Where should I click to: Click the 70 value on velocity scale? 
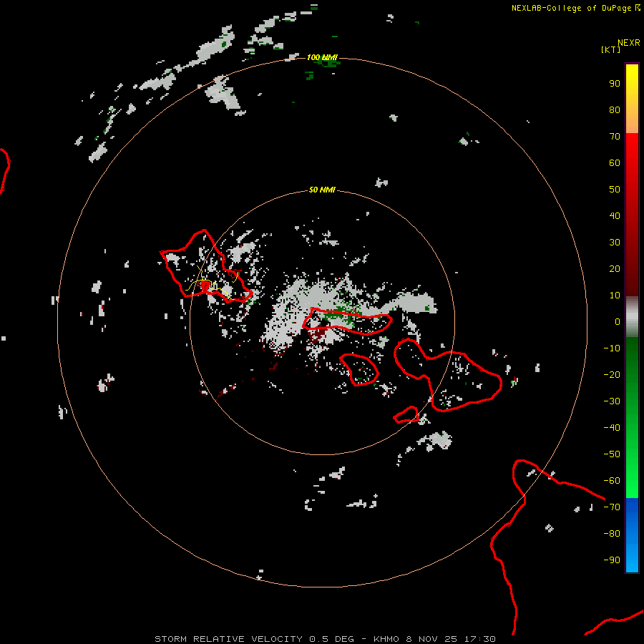[615, 137]
